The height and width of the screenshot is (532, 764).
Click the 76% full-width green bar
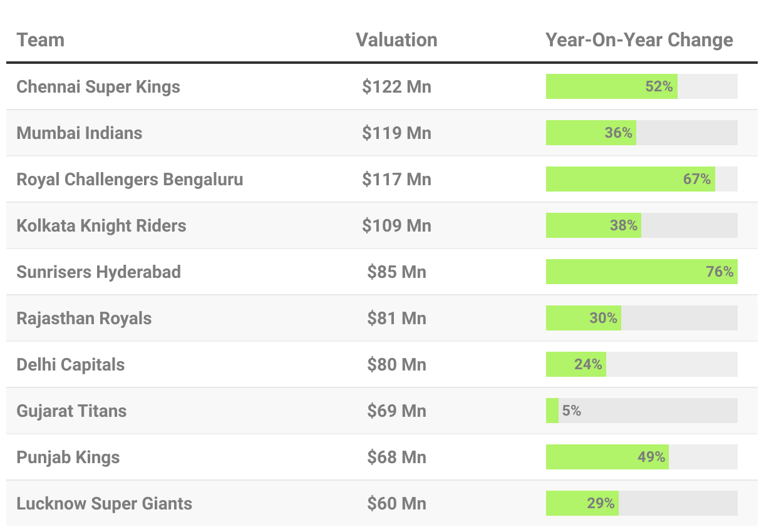point(641,272)
